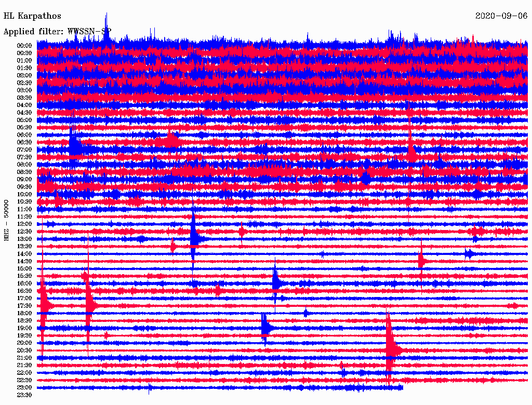The width and height of the screenshot is (532, 405).
Task: Click the 22:30 time label
Action: tap(24, 380)
